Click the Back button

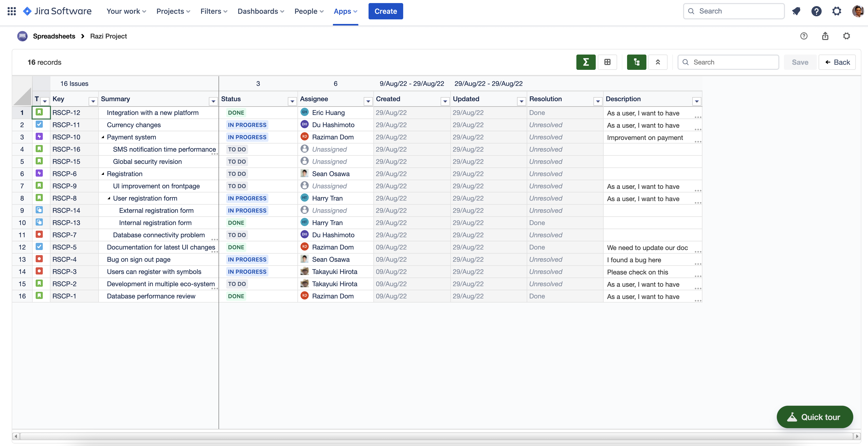pyautogui.click(x=837, y=62)
